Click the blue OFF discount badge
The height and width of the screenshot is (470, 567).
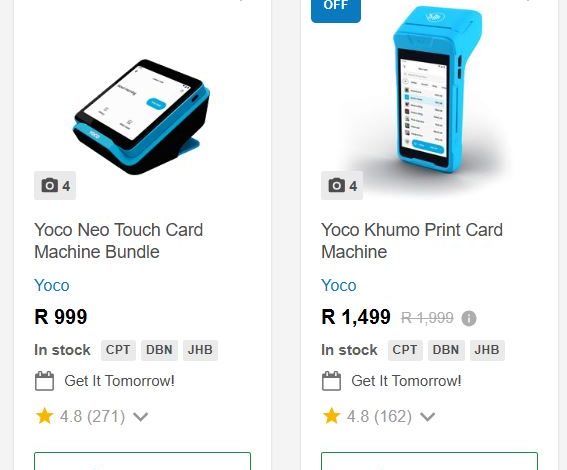tap(336, 9)
